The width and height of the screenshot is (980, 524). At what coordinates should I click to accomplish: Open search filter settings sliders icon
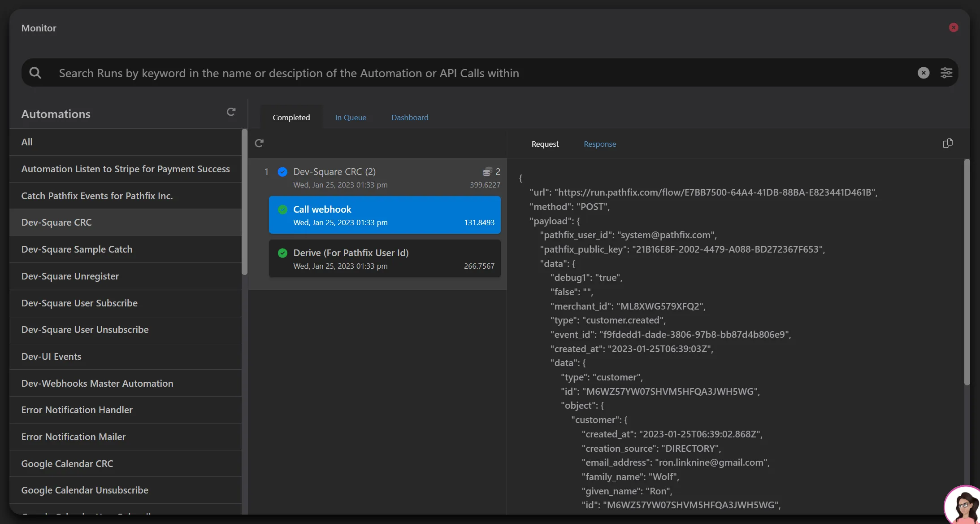[946, 73]
